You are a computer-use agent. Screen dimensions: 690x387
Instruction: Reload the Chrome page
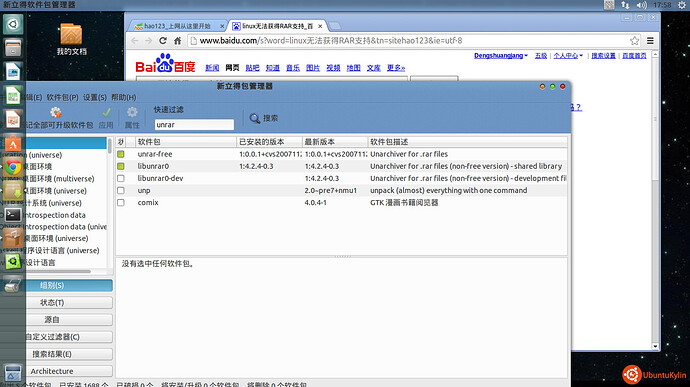tap(163, 41)
